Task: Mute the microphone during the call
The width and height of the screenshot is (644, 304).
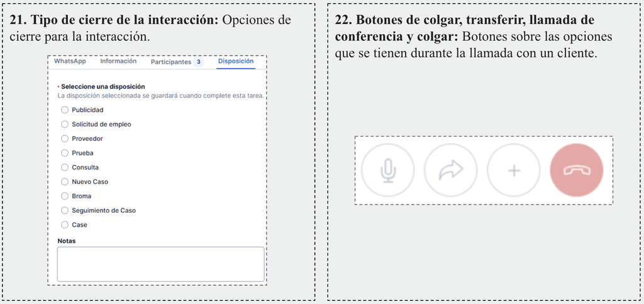Action: pos(388,171)
